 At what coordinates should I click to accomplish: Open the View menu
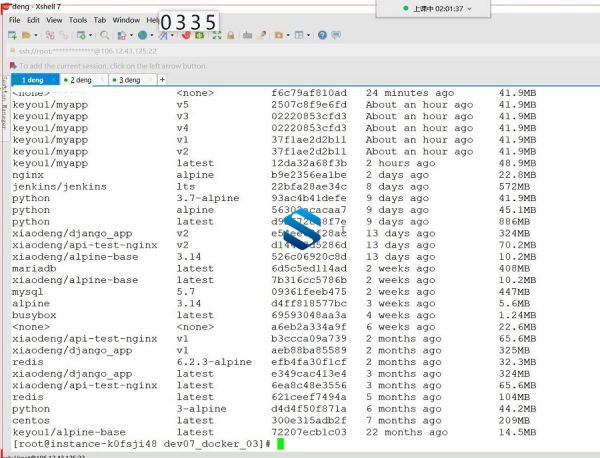(x=54, y=20)
